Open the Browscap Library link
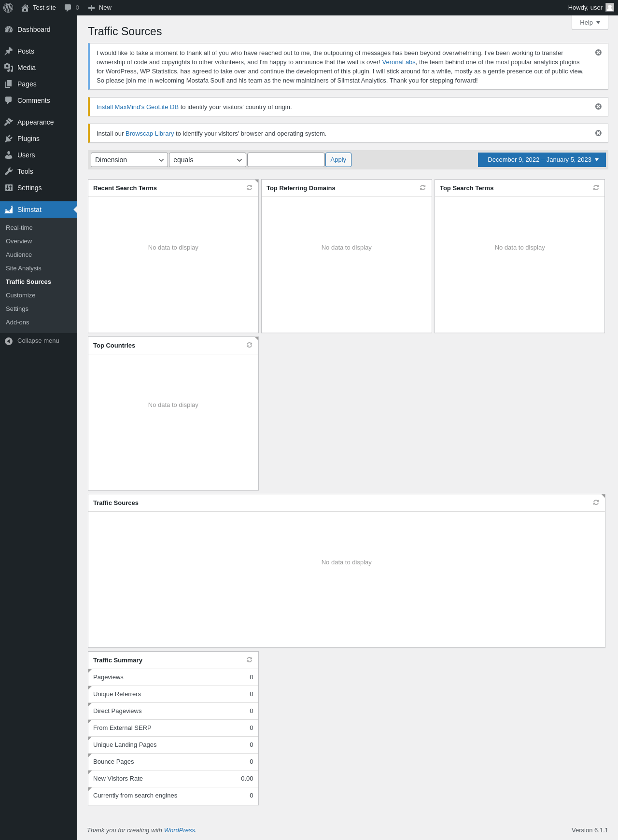The width and height of the screenshot is (618, 840). click(150, 134)
